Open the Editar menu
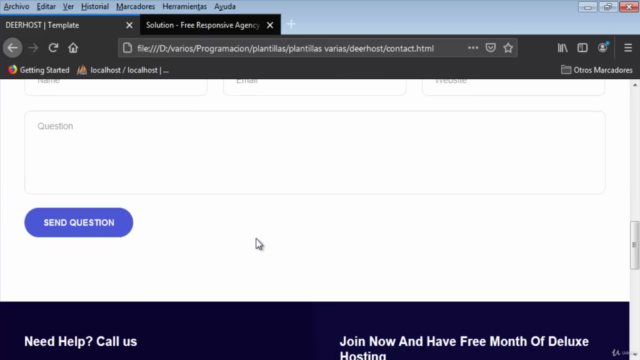The width and height of the screenshot is (640, 360). [46, 7]
